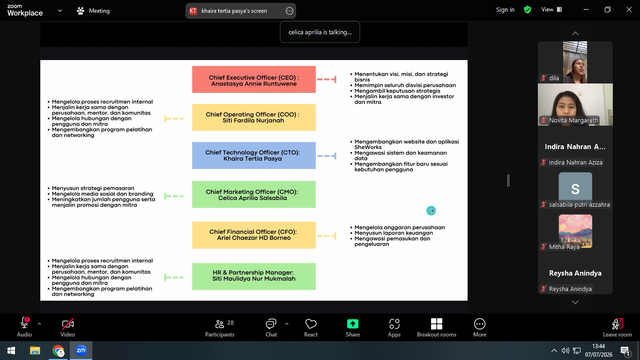Select dila's video thumbnail

tap(575, 62)
